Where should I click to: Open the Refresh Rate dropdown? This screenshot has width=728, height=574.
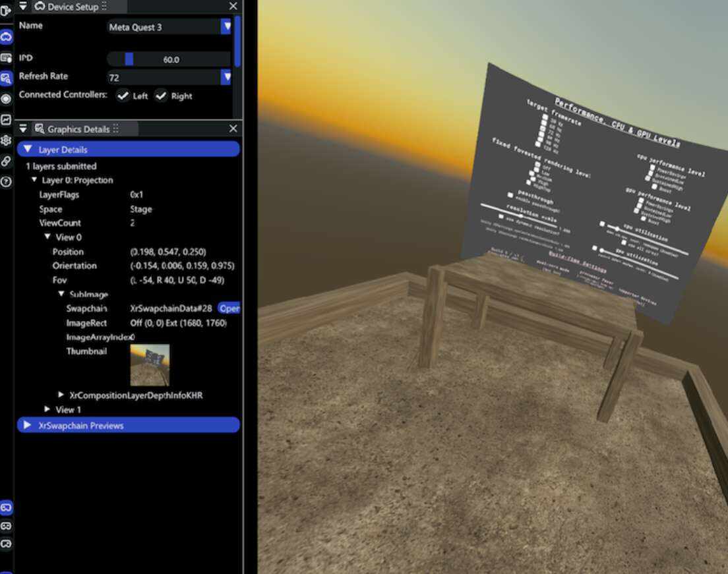coord(226,77)
